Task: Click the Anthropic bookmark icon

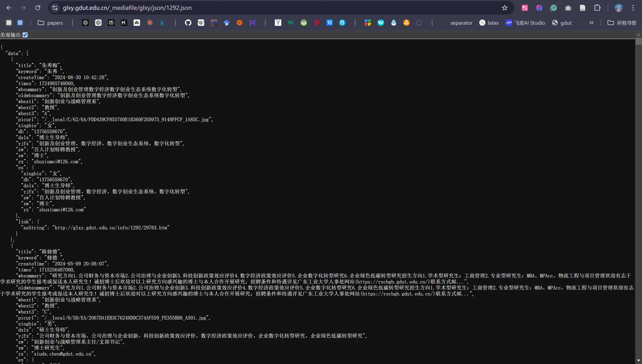Action: point(137,23)
